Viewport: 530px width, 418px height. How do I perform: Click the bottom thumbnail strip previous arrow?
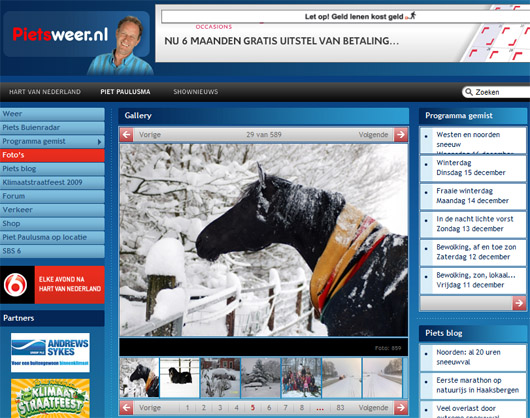tap(126, 408)
